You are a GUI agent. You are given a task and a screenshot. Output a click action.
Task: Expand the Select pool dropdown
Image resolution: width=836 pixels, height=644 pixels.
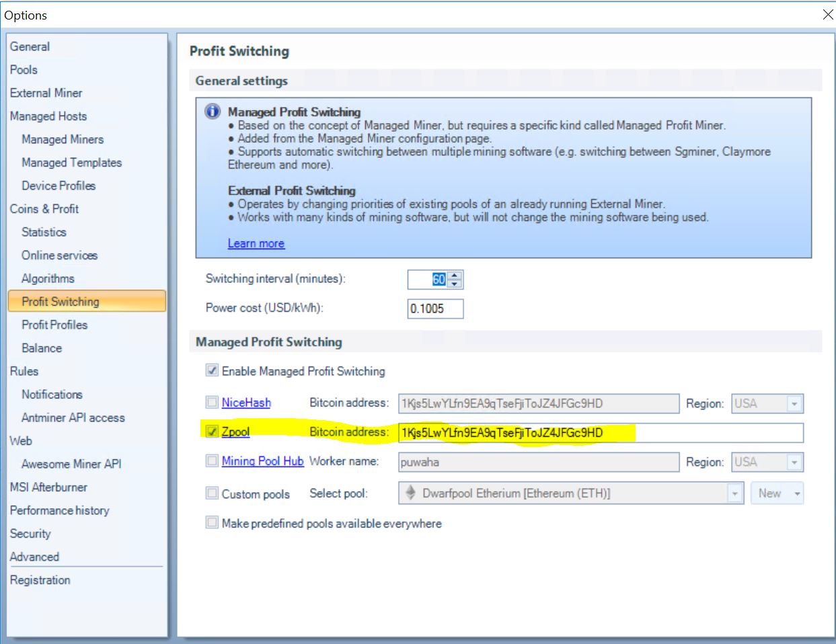point(734,493)
